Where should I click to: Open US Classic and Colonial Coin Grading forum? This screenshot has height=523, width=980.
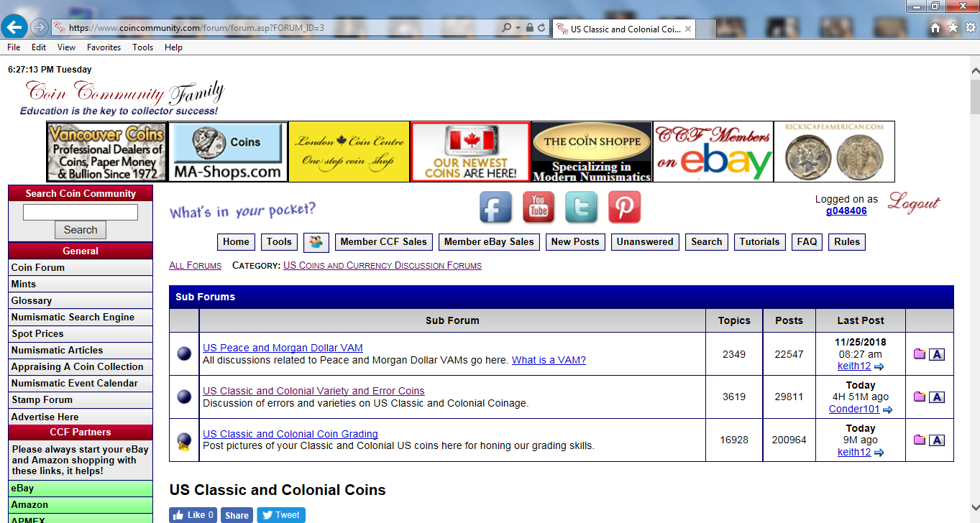coord(290,434)
